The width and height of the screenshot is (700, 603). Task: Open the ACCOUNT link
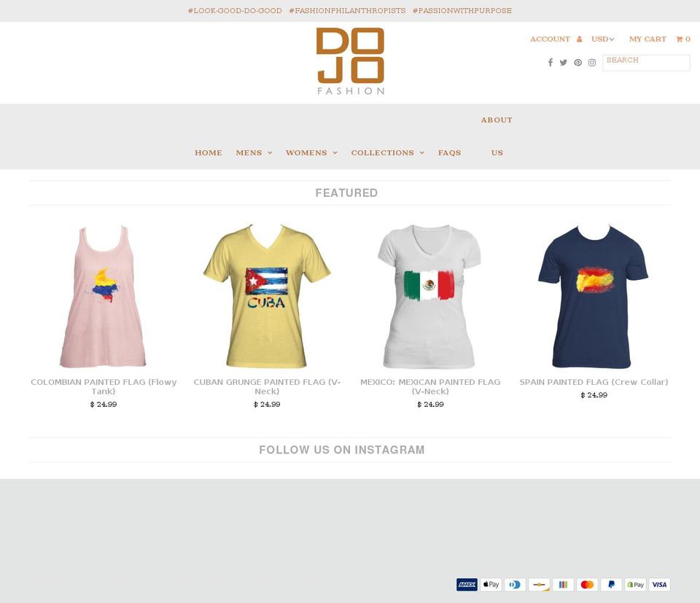[550, 39]
